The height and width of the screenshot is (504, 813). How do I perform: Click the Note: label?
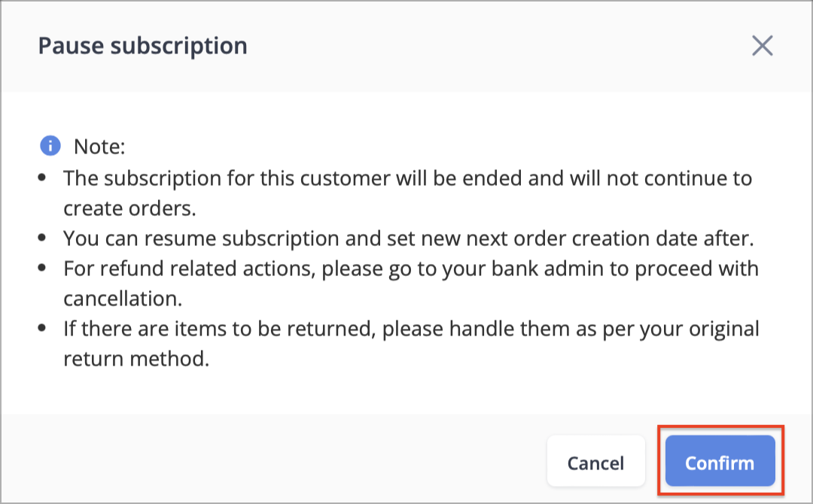[x=99, y=147]
